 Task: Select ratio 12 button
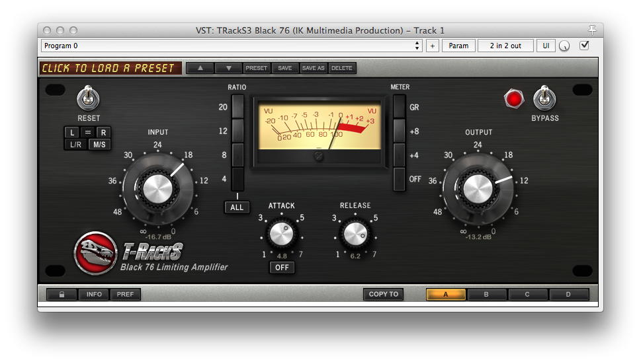[237, 131]
